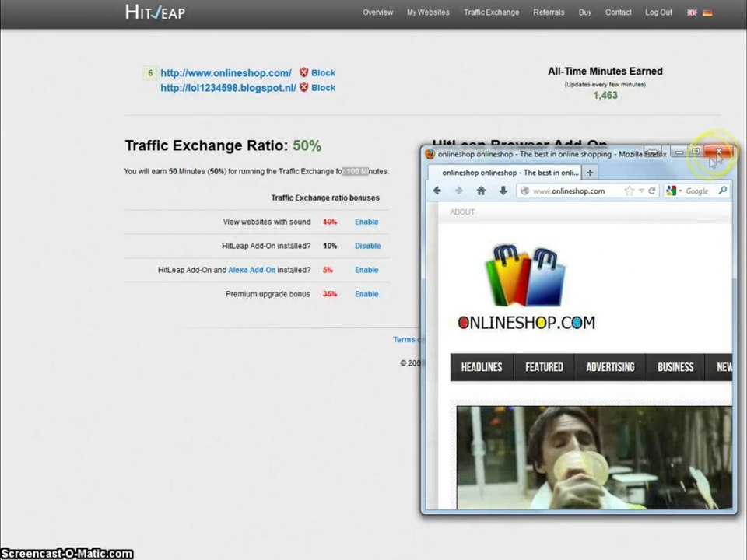Open FEATURED section on onlineshop
This screenshot has height=560, width=747.
tap(544, 367)
